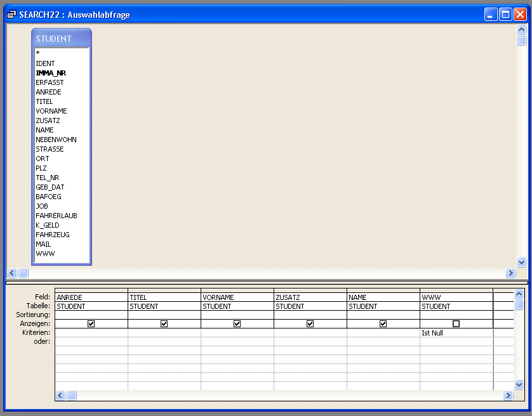532x416 pixels.
Task: Select NEBENWOHN field in STUDENT list
Action: pyautogui.click(x=62, y=140)
